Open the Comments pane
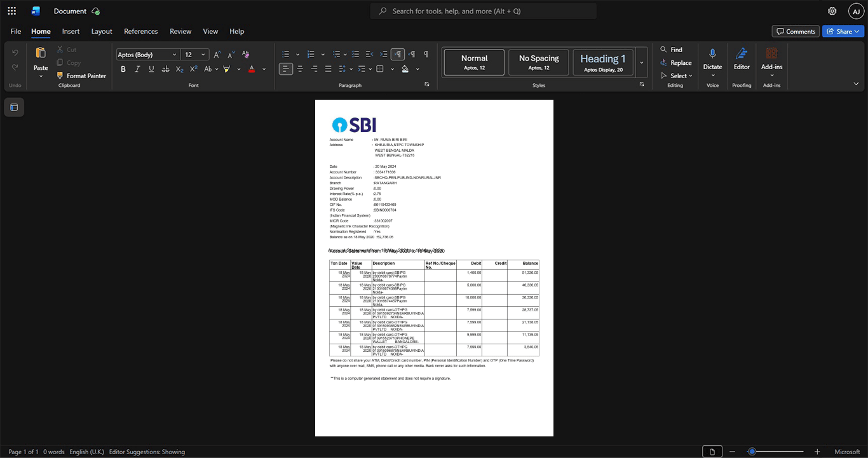Screen dimensions: 868x458 [x=796, y=31]
